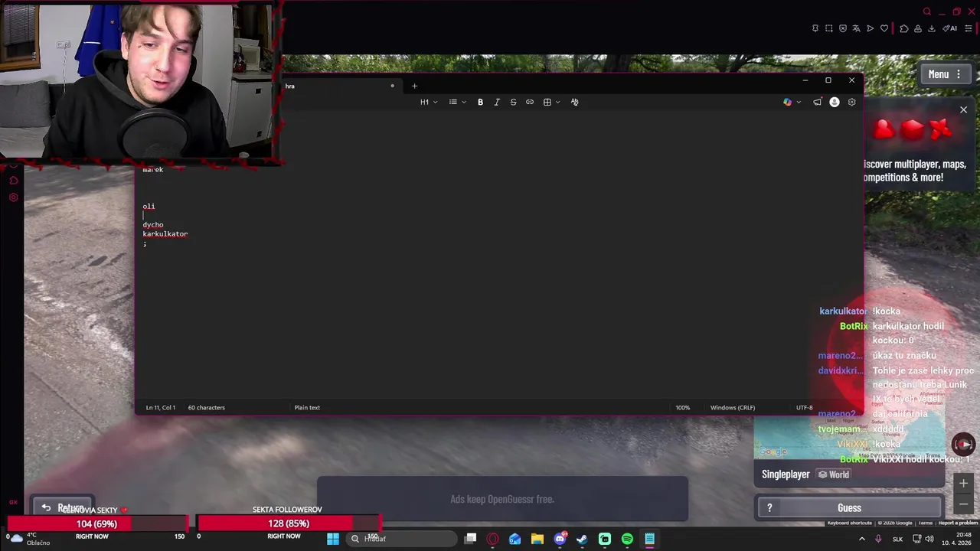The height and width of the screenshot is (551, 980).
Task: Open Opera downloads icon
Action: click(932, 28)
